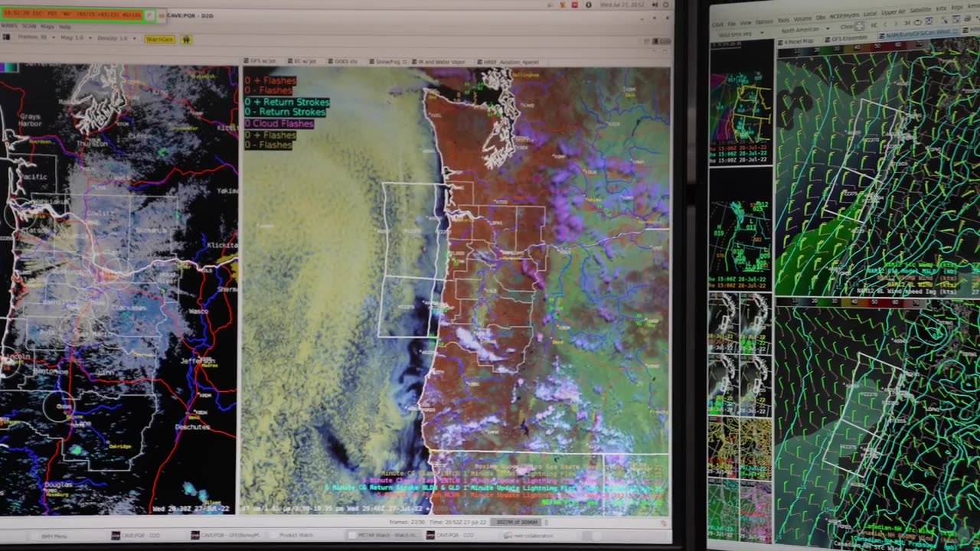Switch to the GOES Vis tab
This screenshot has height=551, width=980.
(x=344, y=61)
